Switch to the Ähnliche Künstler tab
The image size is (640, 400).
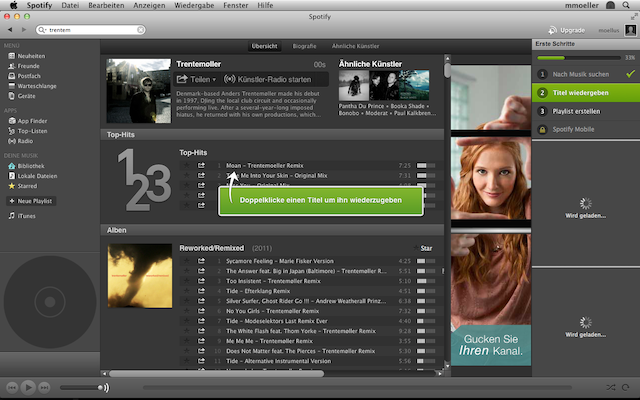pos(355,46)
